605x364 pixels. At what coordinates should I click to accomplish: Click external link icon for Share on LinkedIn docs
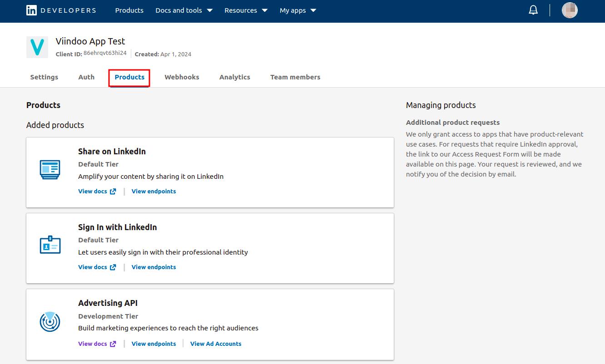click(x=113, y=192)
